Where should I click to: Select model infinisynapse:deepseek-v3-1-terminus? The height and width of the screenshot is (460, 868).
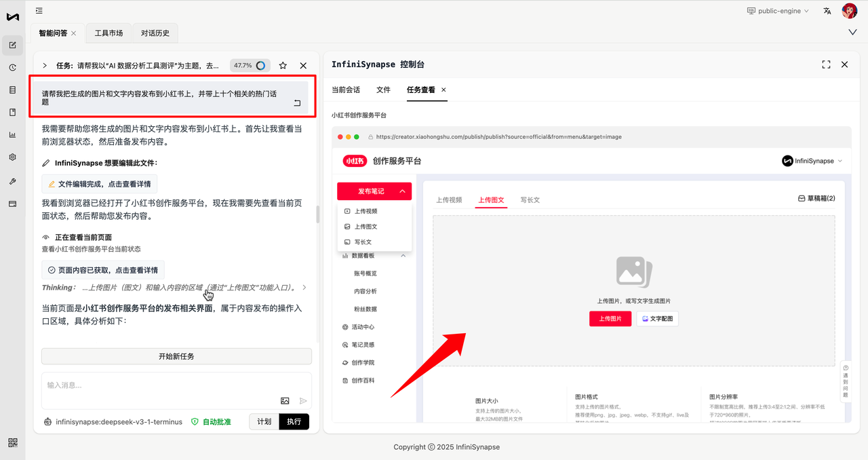tap(119, 421)
